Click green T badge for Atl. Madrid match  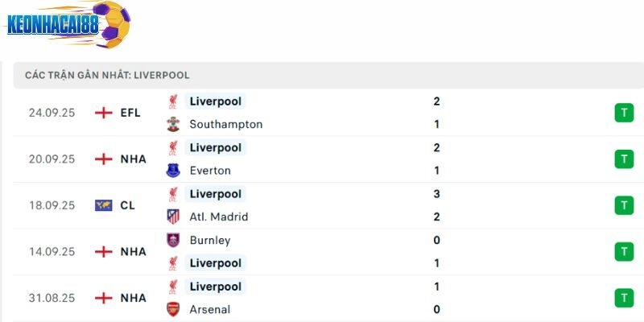coord(623,205)
